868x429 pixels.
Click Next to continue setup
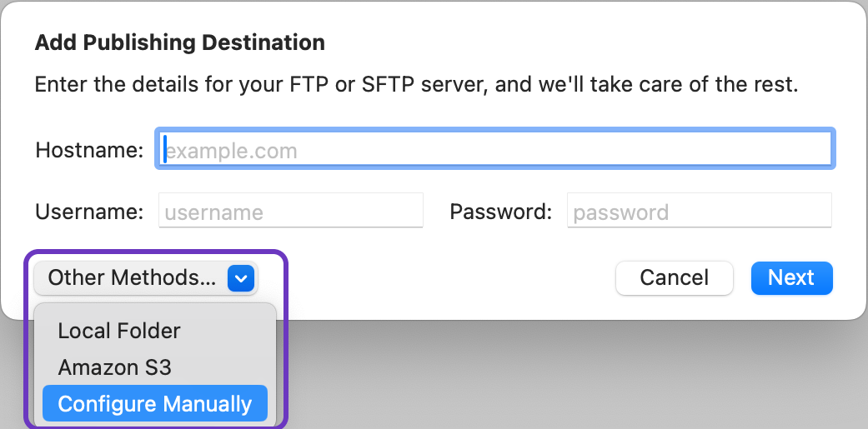click(791, 277)
